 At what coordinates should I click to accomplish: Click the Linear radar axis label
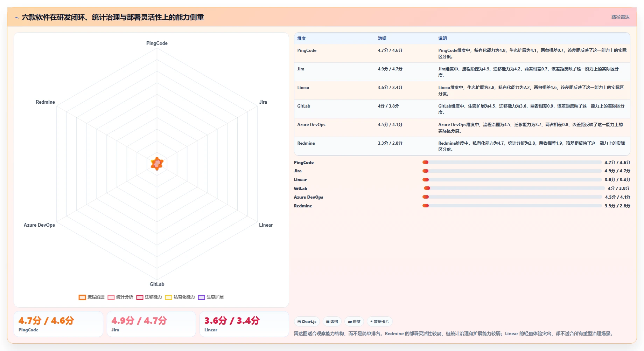coord(266,225)
